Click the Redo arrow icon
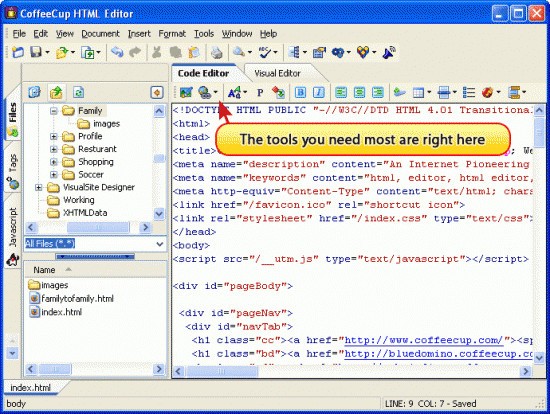550x414 pixels. coord(135,53)
